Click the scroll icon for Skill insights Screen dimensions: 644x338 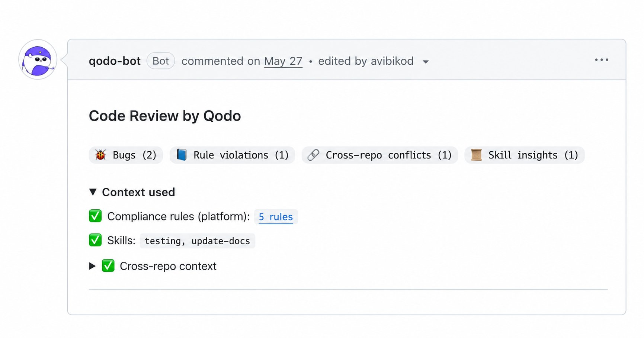(476, 155)
